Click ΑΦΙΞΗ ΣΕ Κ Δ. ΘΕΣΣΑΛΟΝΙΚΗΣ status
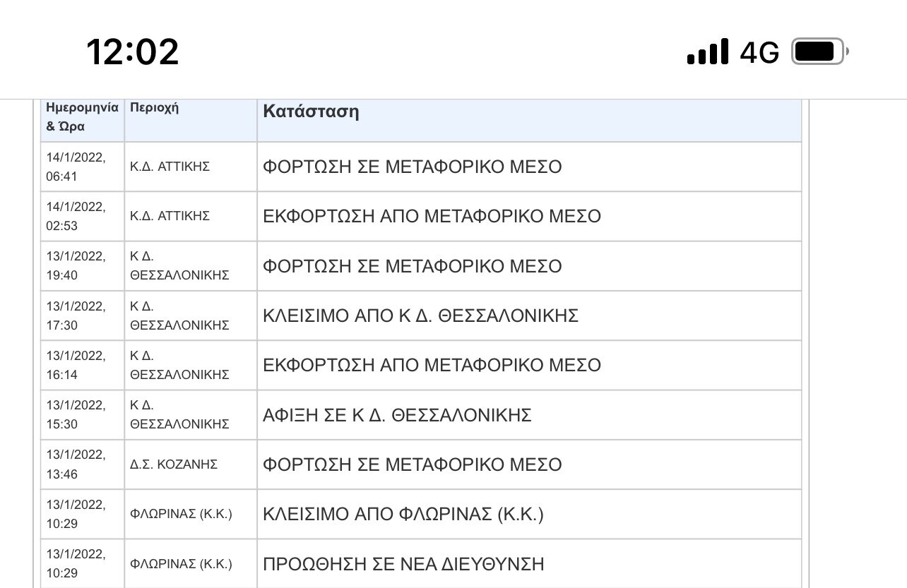907x588 pixels. coord(397,414)
